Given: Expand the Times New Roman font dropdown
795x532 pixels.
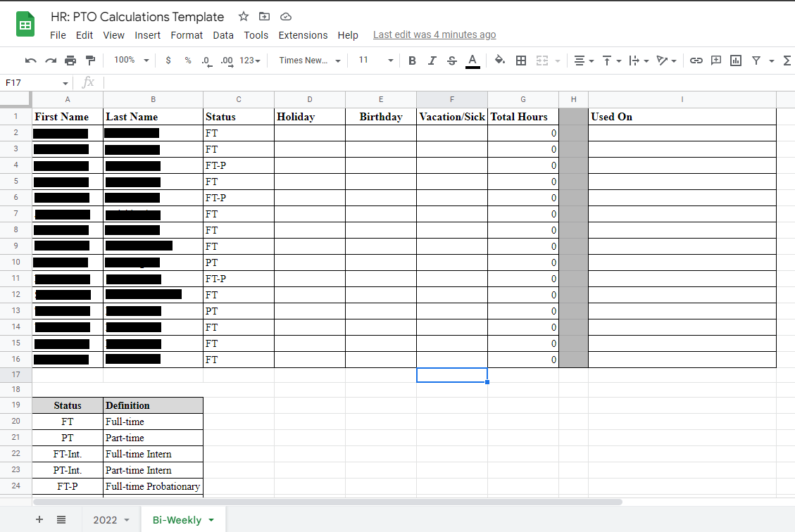Looking at the screenshot, I should click(x=309, y=61).
